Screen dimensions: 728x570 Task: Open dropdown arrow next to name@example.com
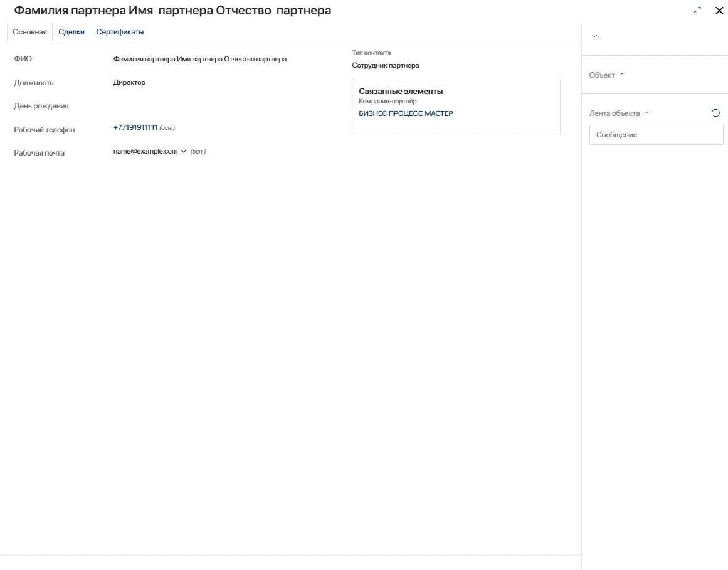click(x=184, y=151)
